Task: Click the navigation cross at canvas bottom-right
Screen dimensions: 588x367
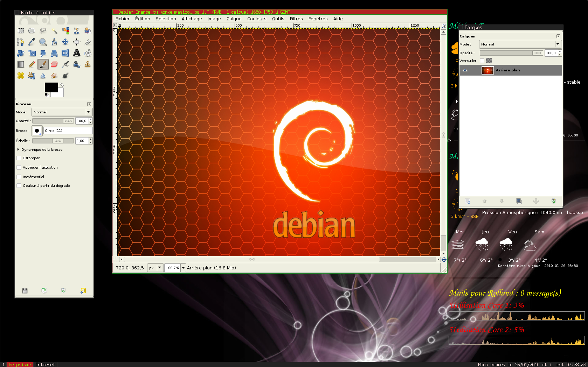Action: pyautogui.click(x=444, y=260)
